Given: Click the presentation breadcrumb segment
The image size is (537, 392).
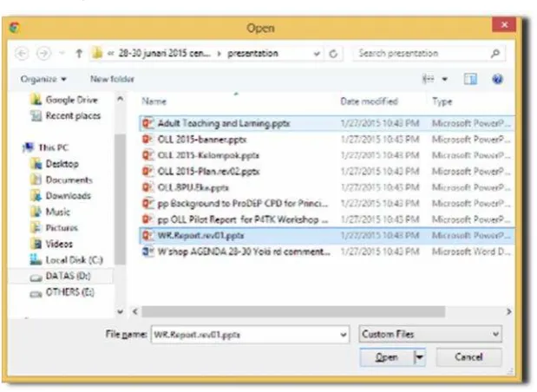Looking at the screenshot, I should coord(252,54).
